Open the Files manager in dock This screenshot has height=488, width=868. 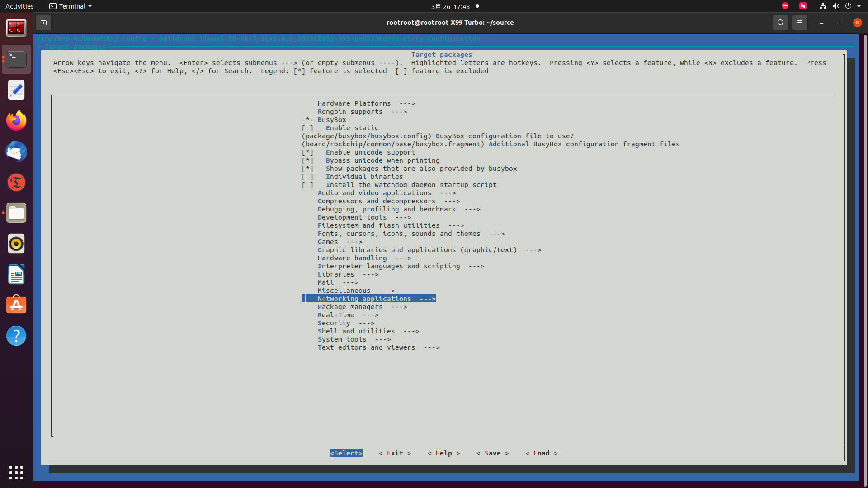point(16,213)
